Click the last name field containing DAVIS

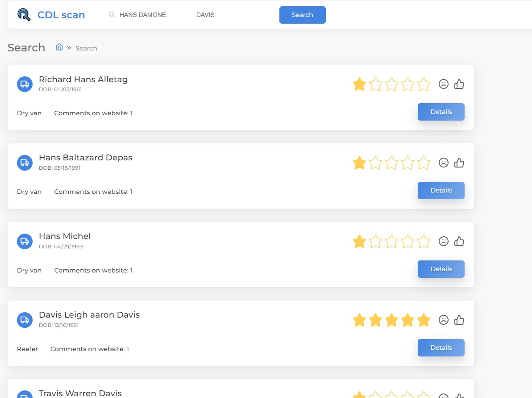click(x=223, y=15)
